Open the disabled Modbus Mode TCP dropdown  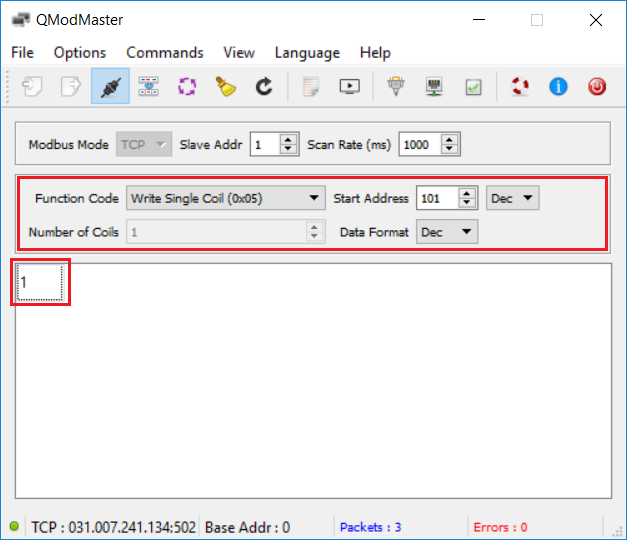pos(144,144)
